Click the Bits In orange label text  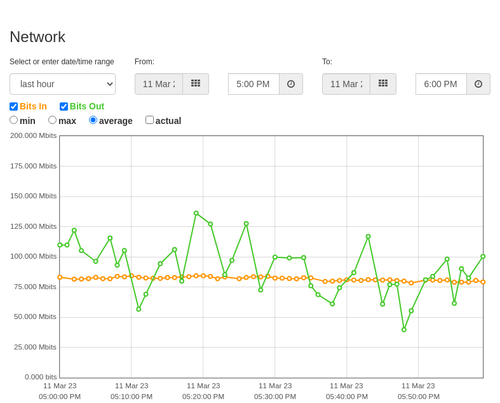point(33,106)
